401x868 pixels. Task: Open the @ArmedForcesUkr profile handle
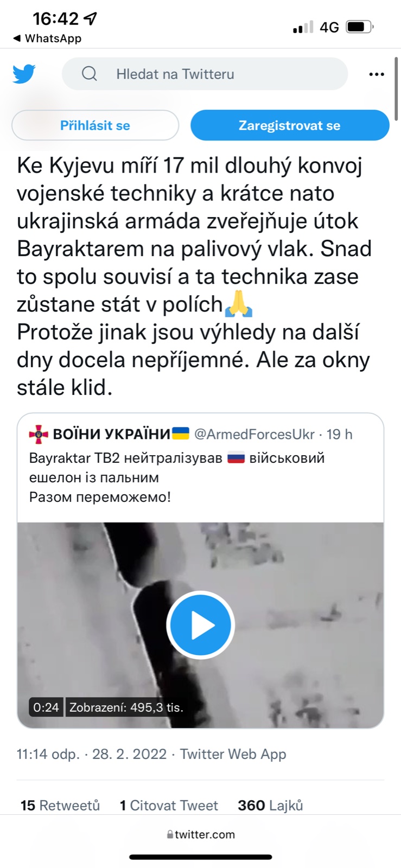tap(254, 434)
